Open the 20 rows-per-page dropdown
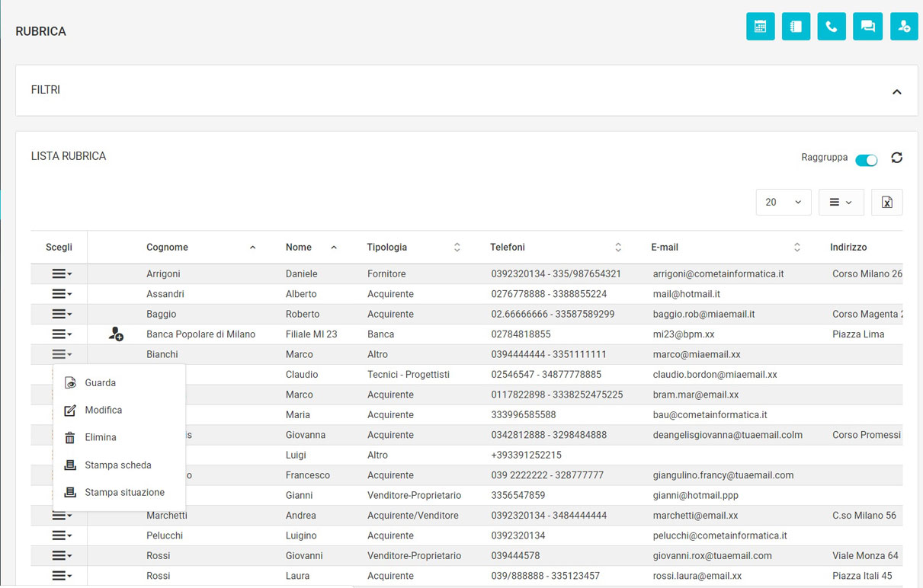The image size is (923, 588). coord(783,203)
